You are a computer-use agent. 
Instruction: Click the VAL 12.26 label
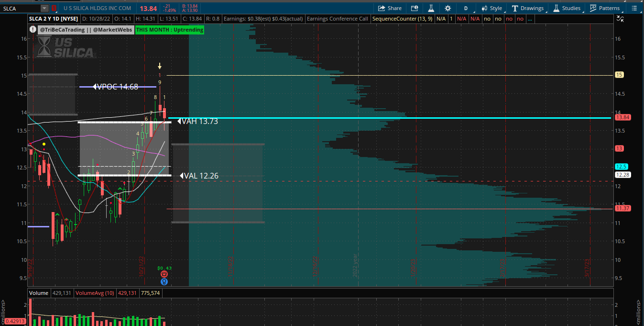click(x=200, y=176)
